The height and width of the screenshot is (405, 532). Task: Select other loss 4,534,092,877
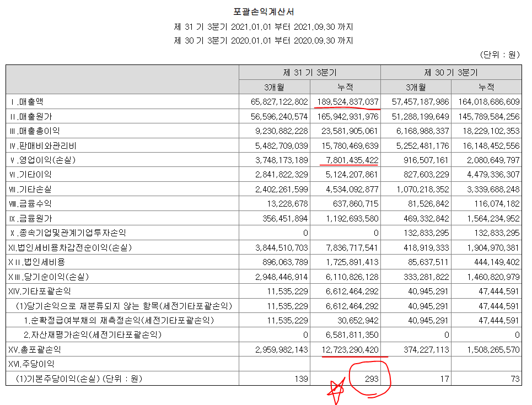tap(352, 189)
